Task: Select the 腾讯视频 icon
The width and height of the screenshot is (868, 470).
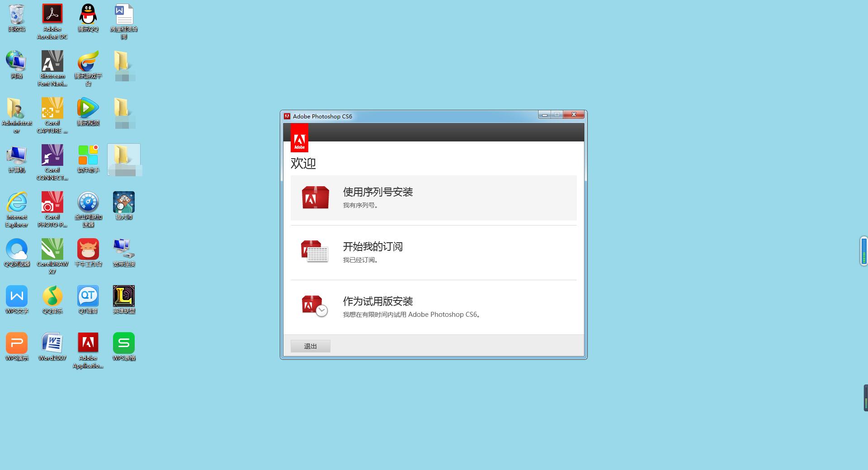Action: click(88, 112)
